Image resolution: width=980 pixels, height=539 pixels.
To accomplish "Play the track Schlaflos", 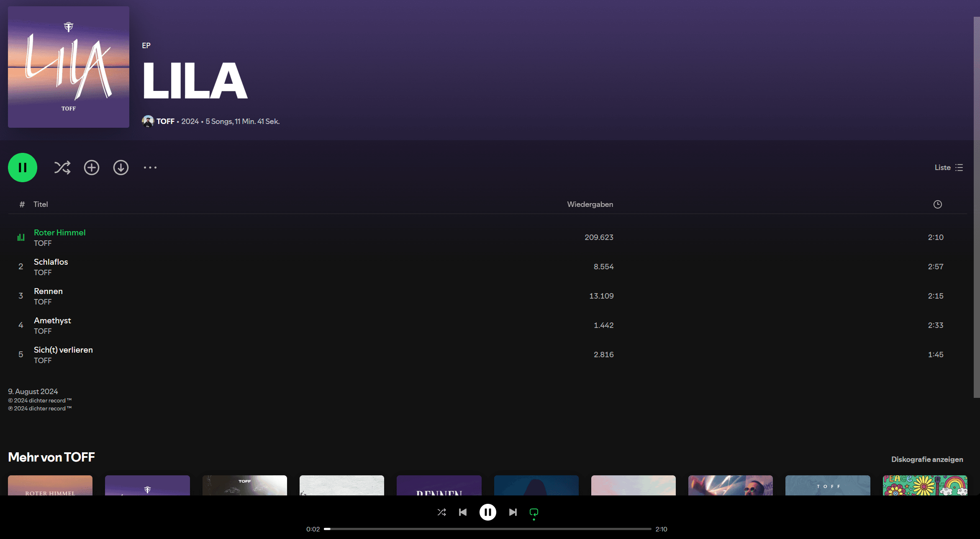I will (51, 262).
